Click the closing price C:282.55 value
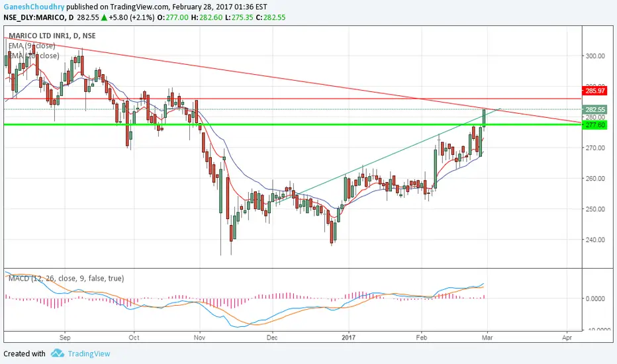The height and width of the screenshot is (364, 617). [270, 17]
